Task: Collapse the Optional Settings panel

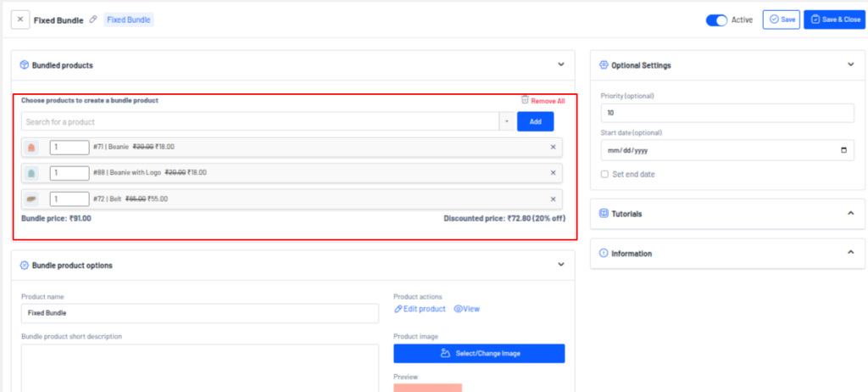Action: (850, 64)
